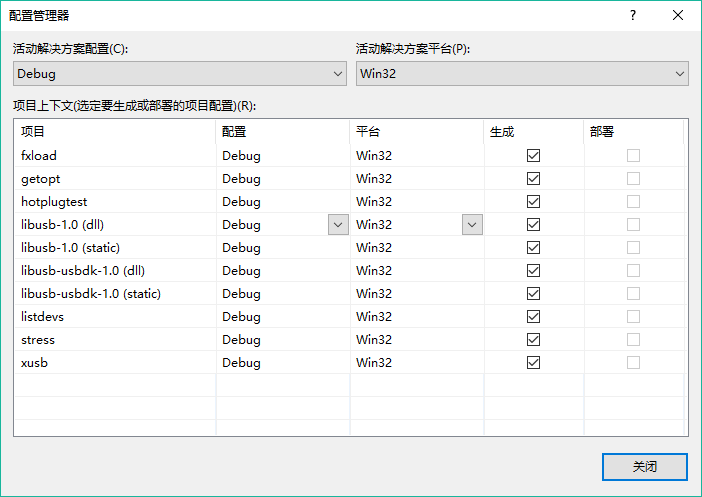Select the libusb-1.0 (dll) project name
Viewport: 702px width, 497px height.
pos(62,225)
